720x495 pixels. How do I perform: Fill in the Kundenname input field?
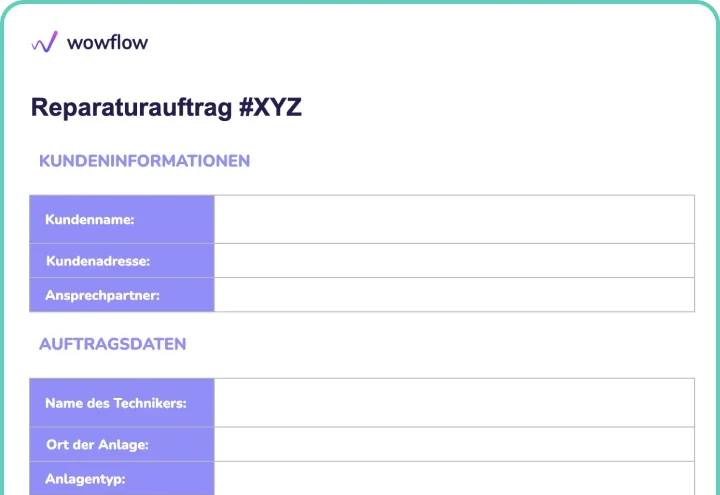click(x=454, y=219)
